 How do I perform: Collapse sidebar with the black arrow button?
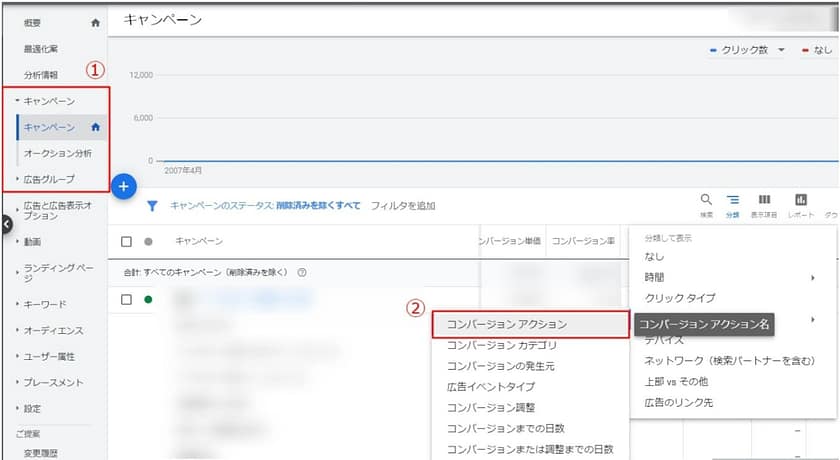pyautogui.click(x=6, y=224)
